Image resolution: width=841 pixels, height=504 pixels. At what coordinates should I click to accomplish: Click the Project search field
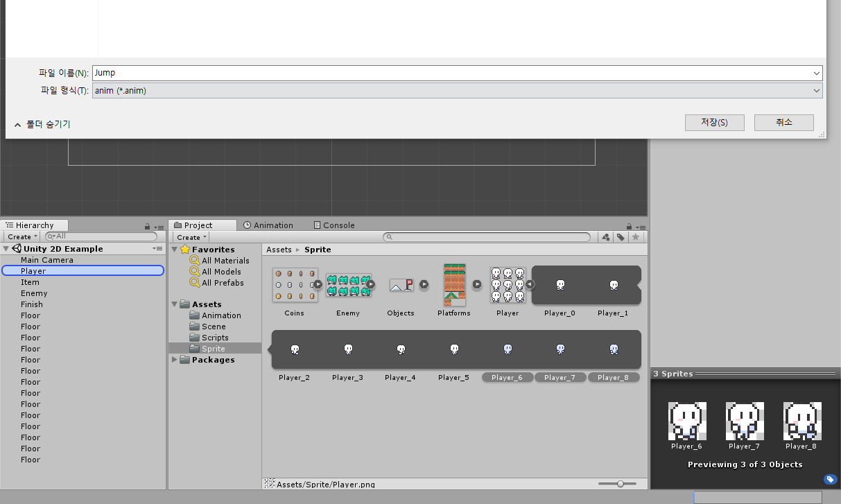tap(487, 237)
